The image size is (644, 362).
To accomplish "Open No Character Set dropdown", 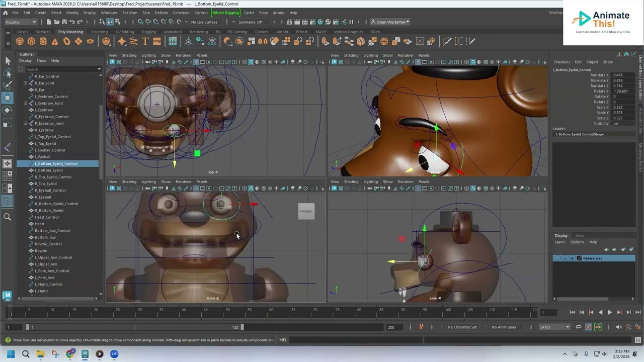I will (x=462, y=327).
